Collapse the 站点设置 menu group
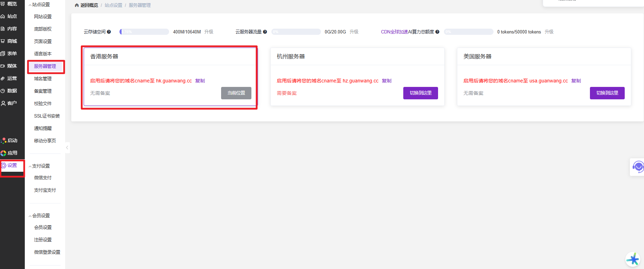The image size is (644, 269). pyautogui.click(x=30, y=5)
